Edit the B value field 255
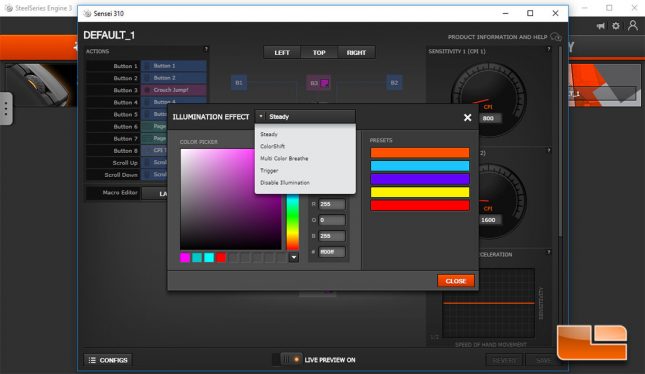This screenshot has width=645, height=374. 332,236
